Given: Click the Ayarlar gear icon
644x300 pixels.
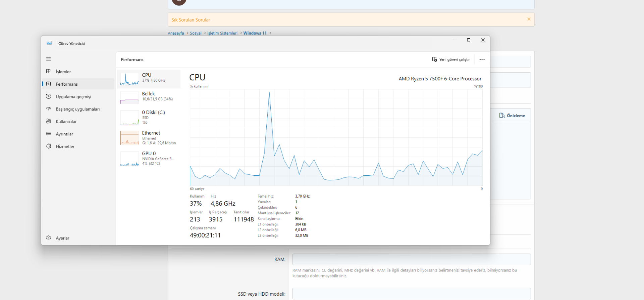Looking at the screenshot, I should tap(49, 238).
